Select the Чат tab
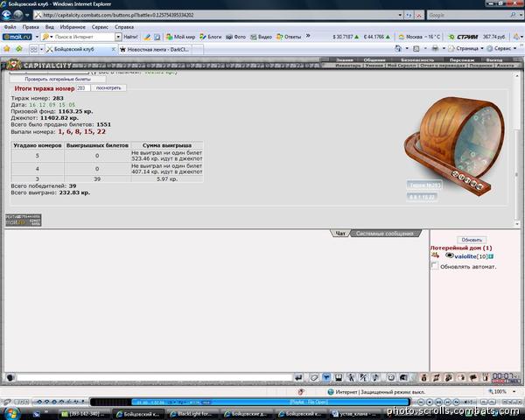Viewport: 525px width, 420px height. pyautogui.click(x=340, y=234)
